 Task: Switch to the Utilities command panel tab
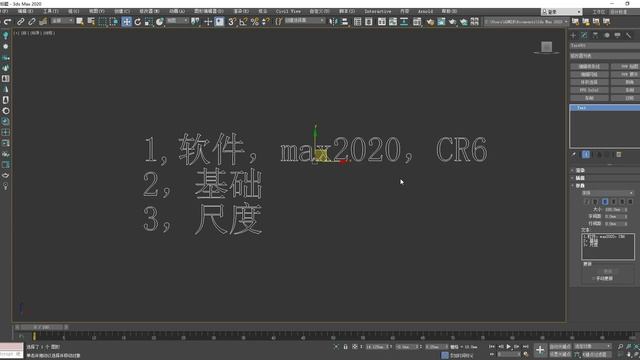pyautogui.click(x=629, y=36)
